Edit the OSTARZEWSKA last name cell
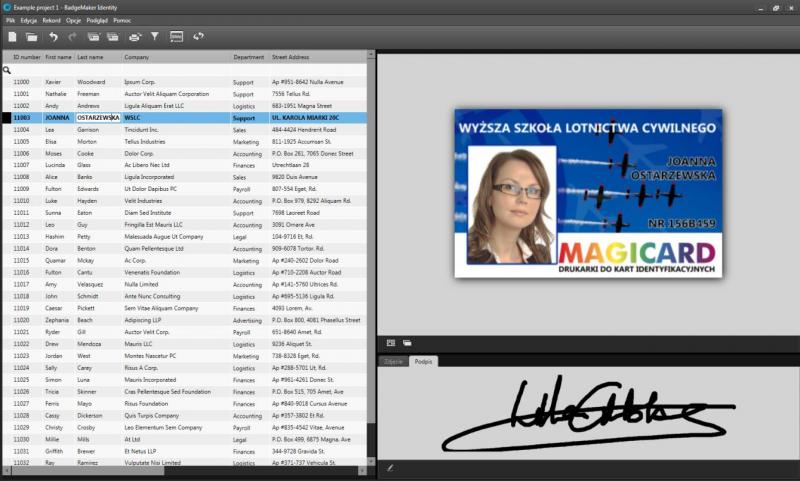 click(x=98, y=117)
